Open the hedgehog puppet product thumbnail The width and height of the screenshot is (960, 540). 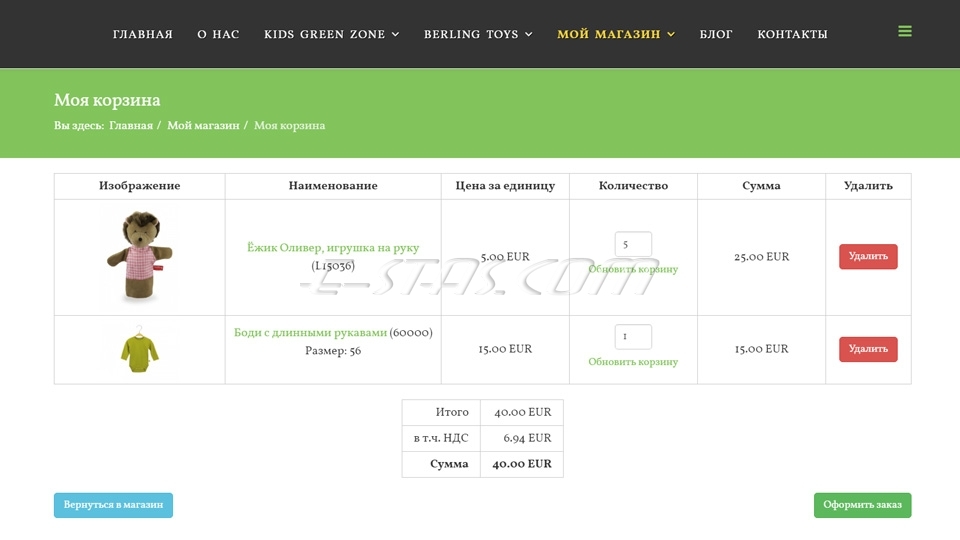[140, 256]
